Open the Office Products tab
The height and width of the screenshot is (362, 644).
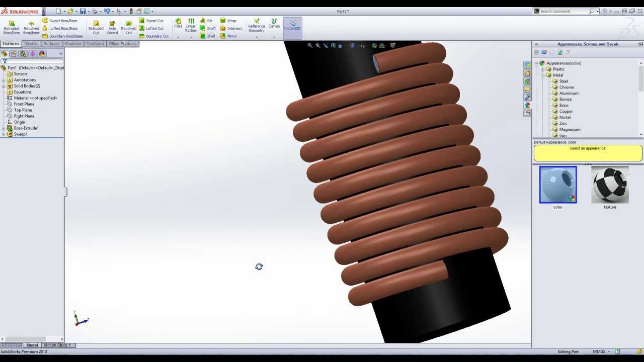tap(123, 44)
